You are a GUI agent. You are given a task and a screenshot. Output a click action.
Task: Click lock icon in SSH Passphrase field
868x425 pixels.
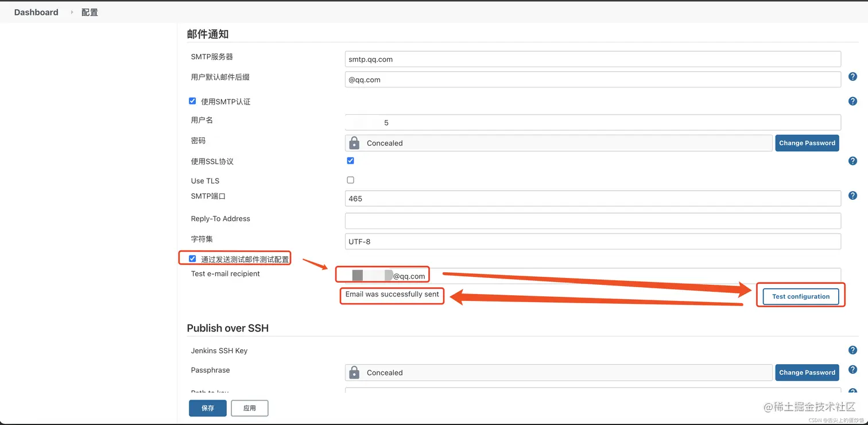tap(354, 372)
